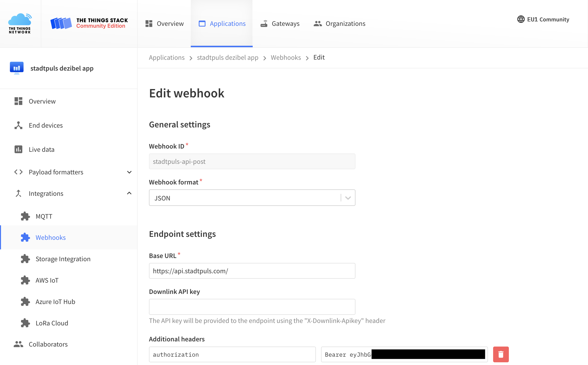Click the EU1 Community region selector
This screenshot has width=588, height=365.
pos(542,19)
